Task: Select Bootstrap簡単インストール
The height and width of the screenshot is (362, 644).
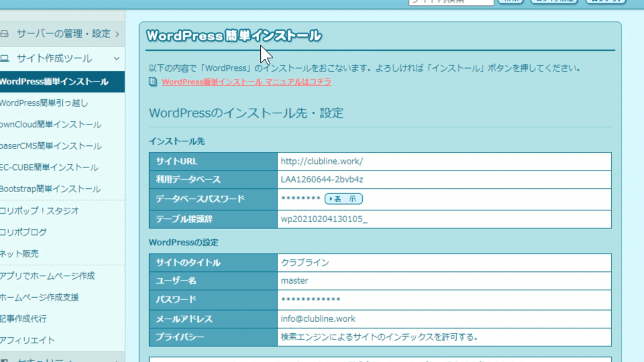Action: point(50,189)
